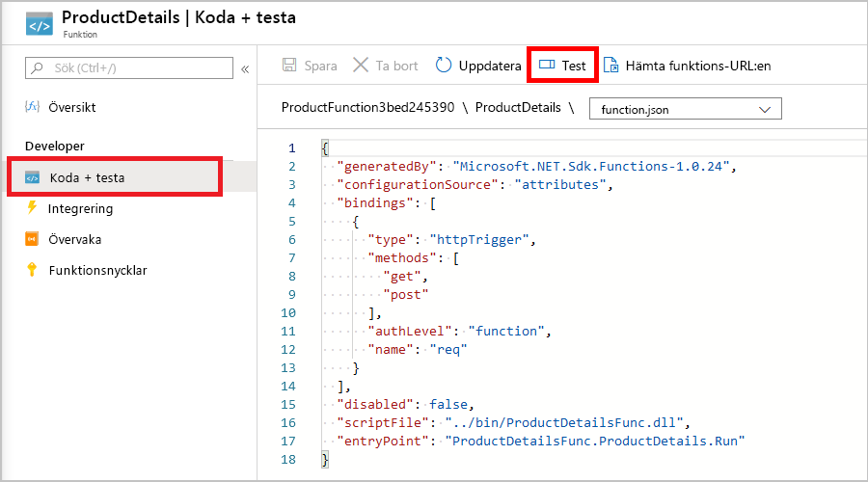The width and height of the screenshot is (868, 482).
Task: Click line number 10 in editor gutter
Action: [288, 312]
